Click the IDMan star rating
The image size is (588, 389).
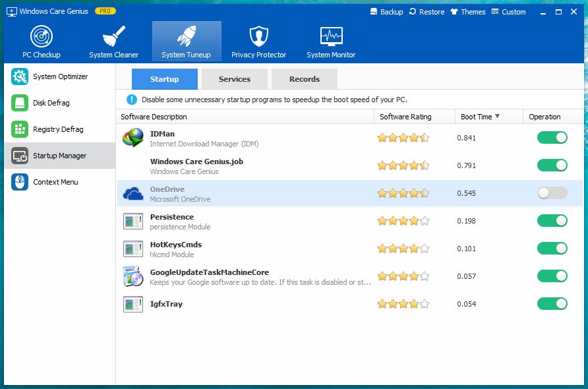(403, 138)
